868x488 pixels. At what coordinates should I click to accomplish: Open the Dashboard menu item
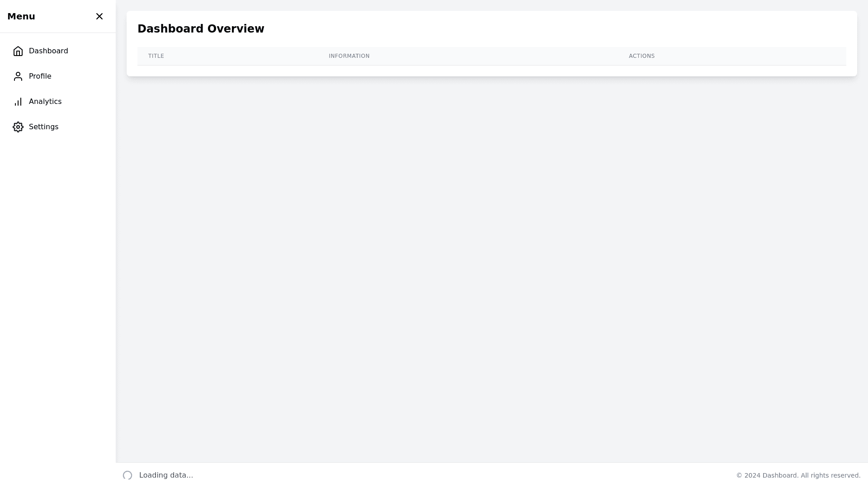[x=48, y=51]
